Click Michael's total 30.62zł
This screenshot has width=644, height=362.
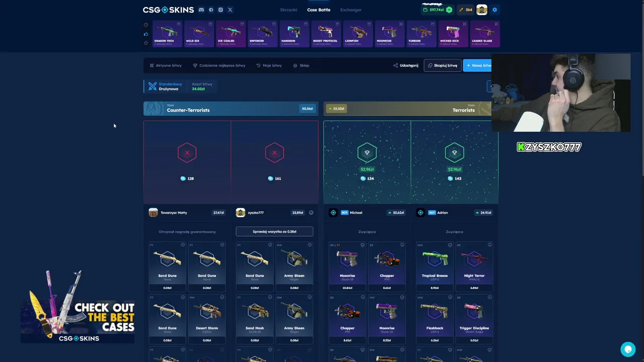tap(396, 213)
